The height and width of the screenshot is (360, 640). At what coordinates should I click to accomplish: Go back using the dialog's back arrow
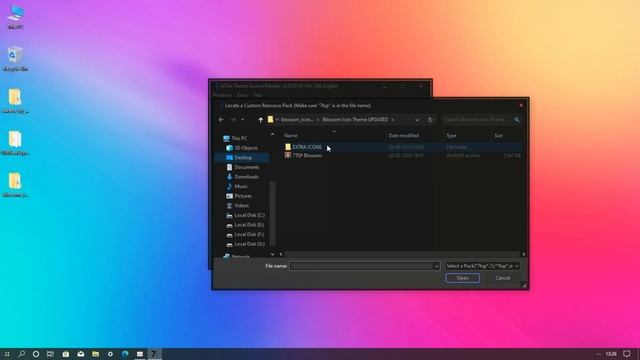[221, 120]
